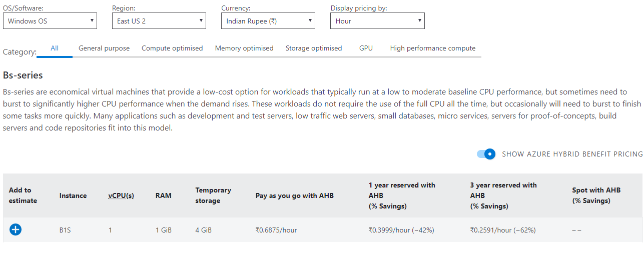Toggle Show Azure Hybrid Benefit Pricing switch

[x=486, y=154]
